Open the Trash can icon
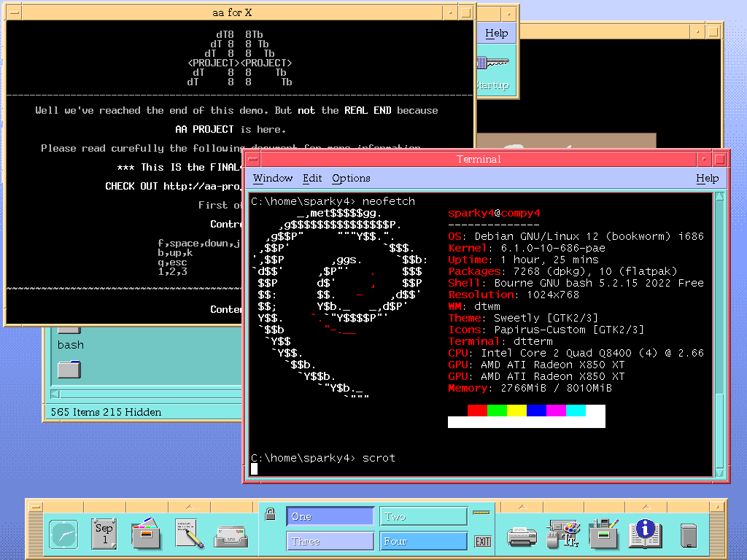Screen dimensions: 747x560 tap(688, 536)
